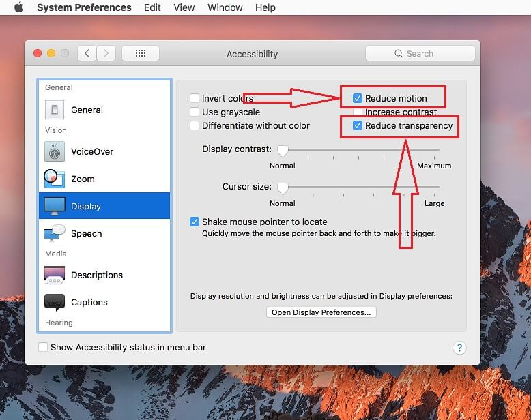
Task: Enable Use grayscale checkbox
Action: [x=195, y=112]
